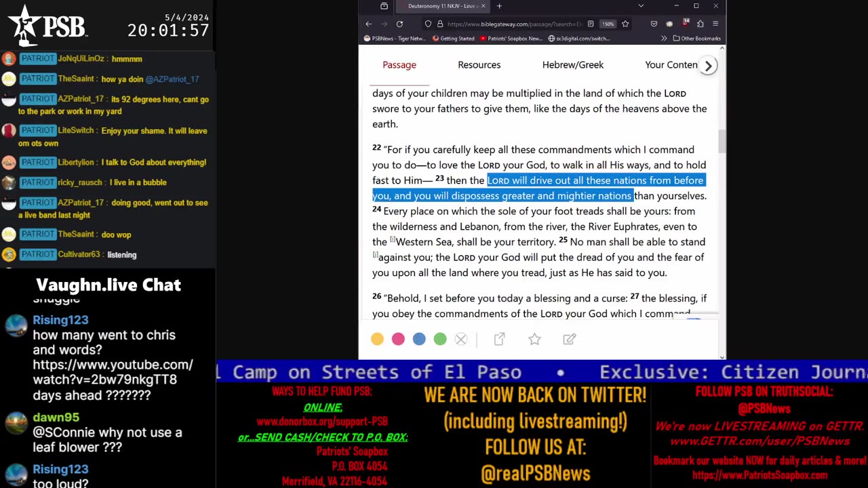
Task: Go forward using the browser forward arrow
Action: [x=384, y=24]
